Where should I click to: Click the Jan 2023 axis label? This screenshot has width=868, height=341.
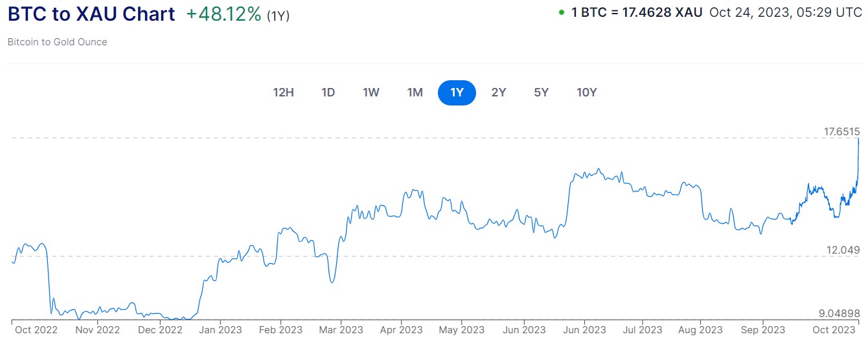(x=220, y=330)
